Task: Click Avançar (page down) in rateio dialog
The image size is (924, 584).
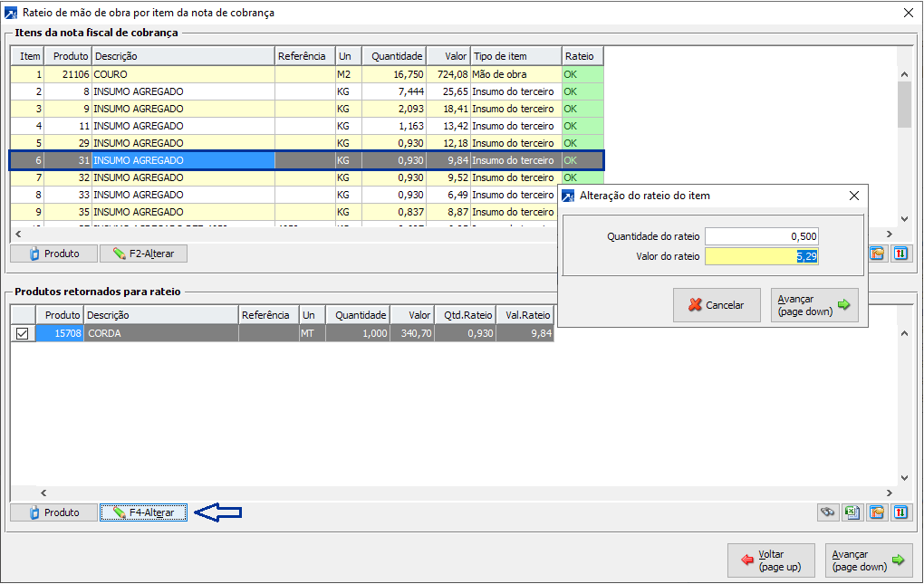Action: (814, 305)
